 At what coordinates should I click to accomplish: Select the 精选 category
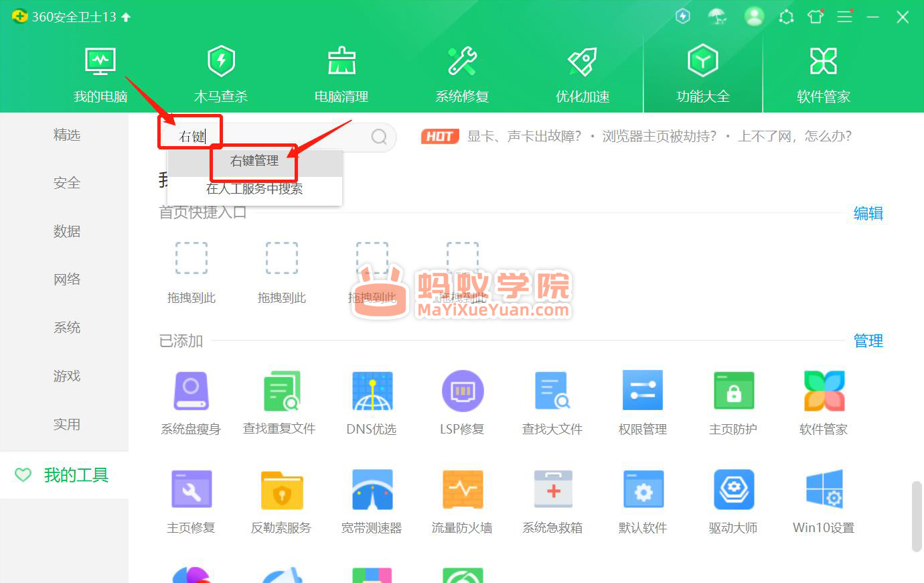click(67, 135)
